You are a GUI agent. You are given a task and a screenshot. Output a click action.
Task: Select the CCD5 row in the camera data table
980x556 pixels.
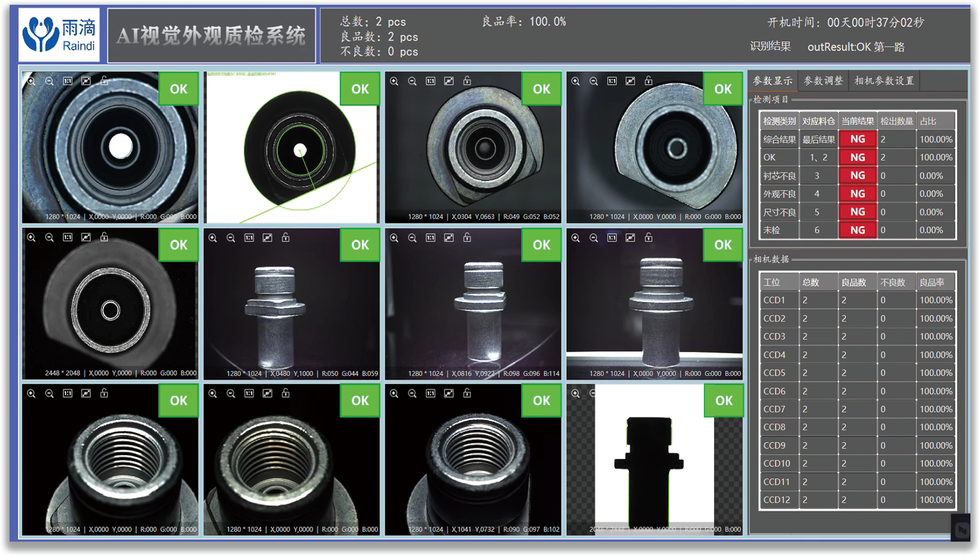point(858,372)
